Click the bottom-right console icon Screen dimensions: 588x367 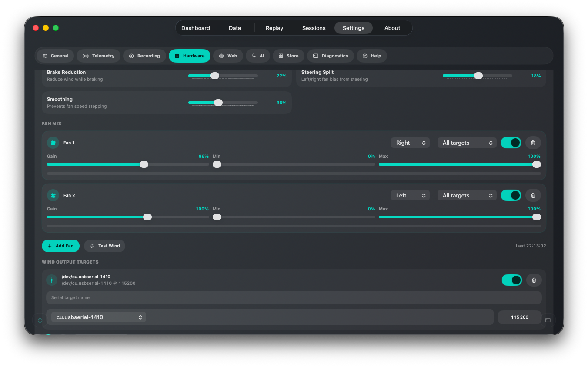coord(548,320)
